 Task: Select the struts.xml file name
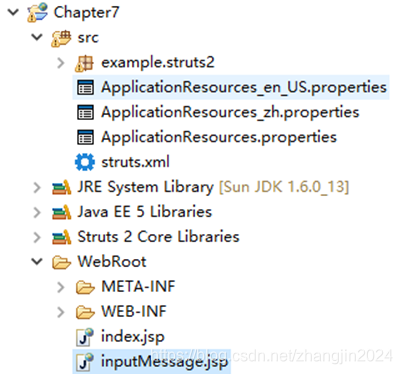coord(136,162)
